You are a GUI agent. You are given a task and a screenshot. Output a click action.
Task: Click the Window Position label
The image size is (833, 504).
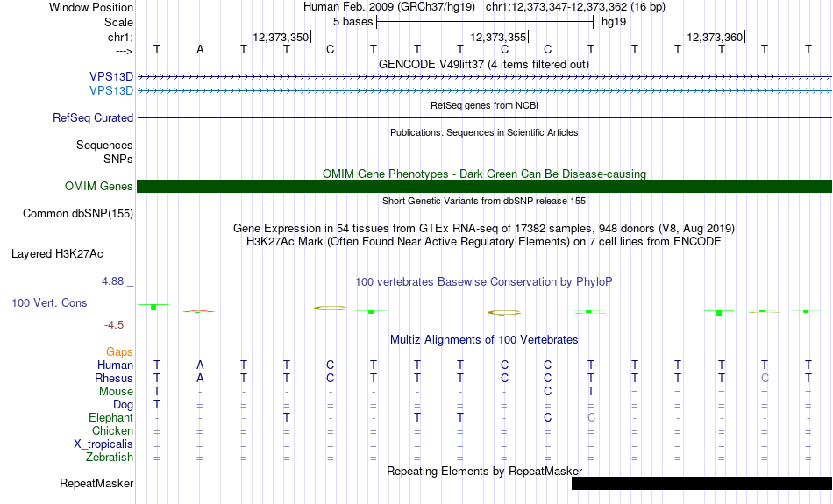coord(91,7)
